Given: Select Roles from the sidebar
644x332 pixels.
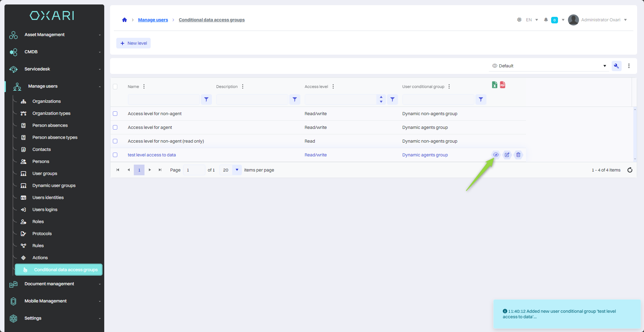Looking at the screenshot, I should point(38,222).
